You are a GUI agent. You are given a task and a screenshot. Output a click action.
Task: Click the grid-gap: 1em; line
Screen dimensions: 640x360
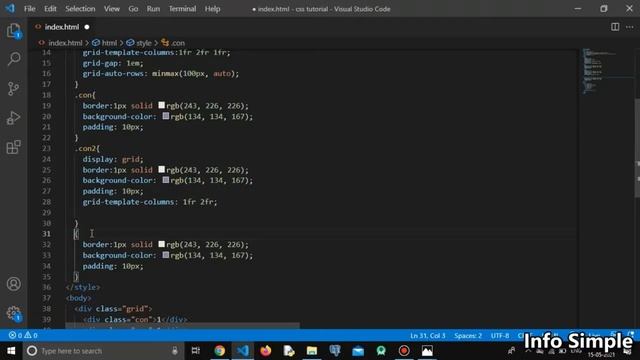113,63
